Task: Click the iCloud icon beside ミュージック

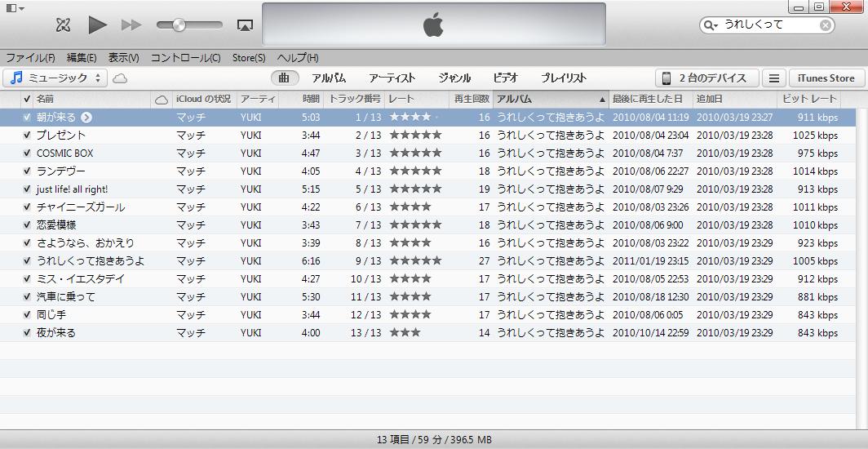Action: pyautogui.click(x=120, y=78)
